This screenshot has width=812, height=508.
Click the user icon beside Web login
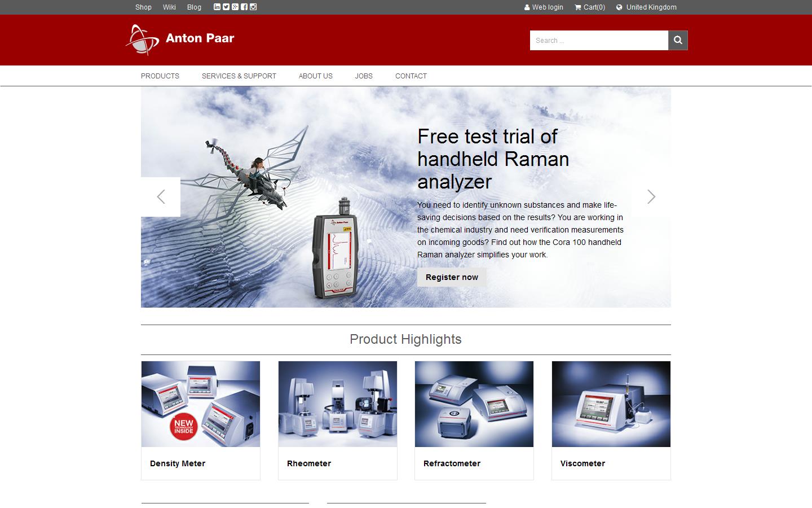click(527, 7)
